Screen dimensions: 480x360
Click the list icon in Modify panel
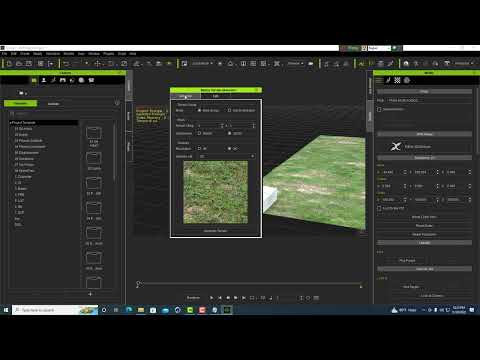pyautogui.click(x=379, y=80)
